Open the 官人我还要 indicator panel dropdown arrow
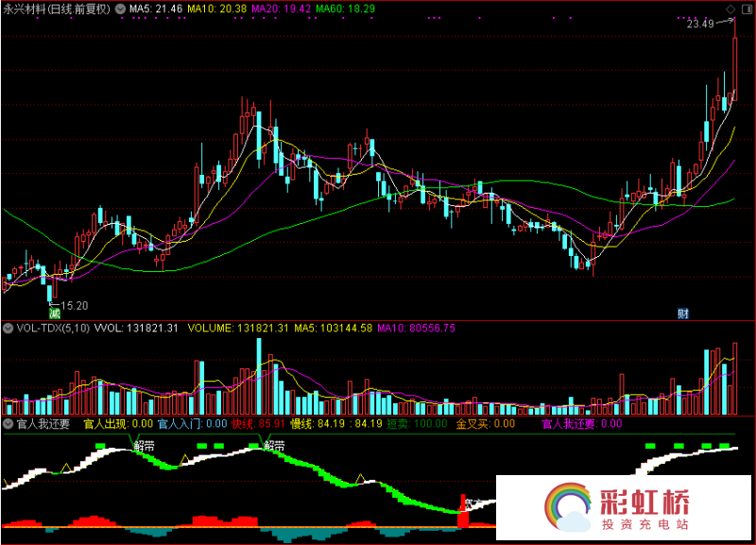The width and height of the screenshot is (756, 545). tap(8, 425)
